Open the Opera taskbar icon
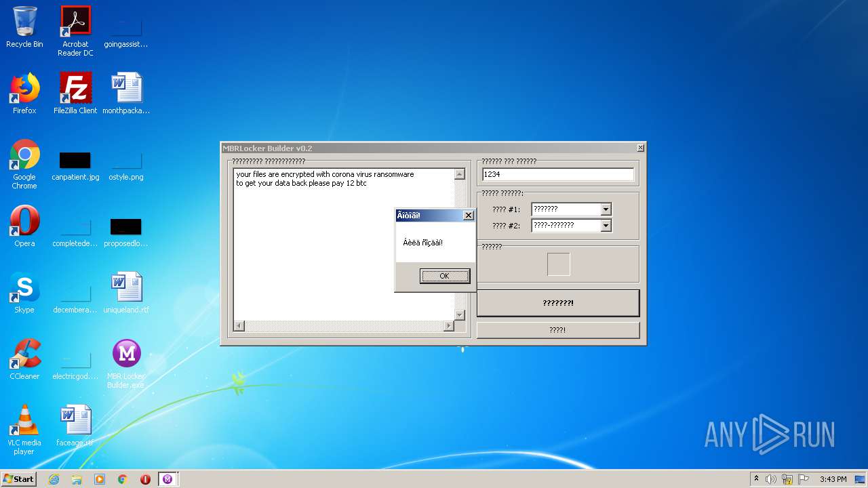 coord(145,479)
